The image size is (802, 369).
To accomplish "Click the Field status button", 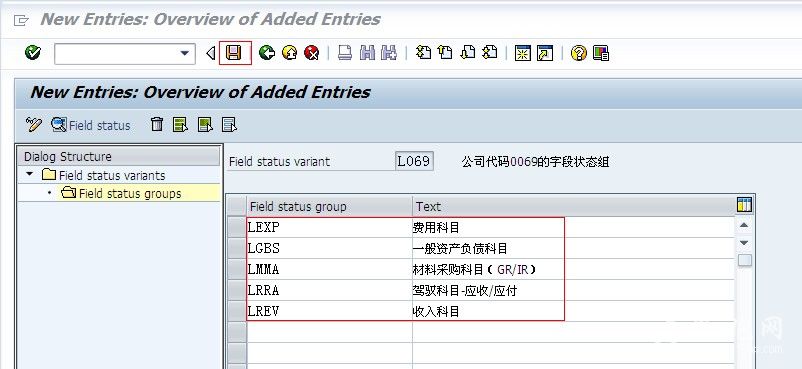I will [91, 125].
